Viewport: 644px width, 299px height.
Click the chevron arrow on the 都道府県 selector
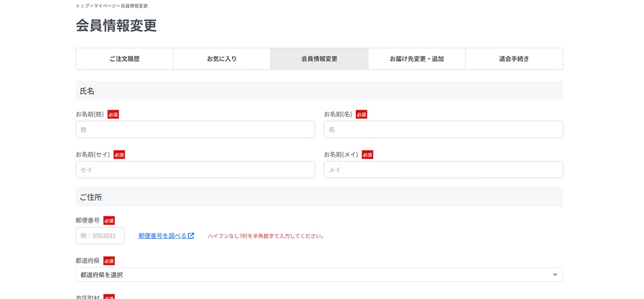(x=555, y=275)
